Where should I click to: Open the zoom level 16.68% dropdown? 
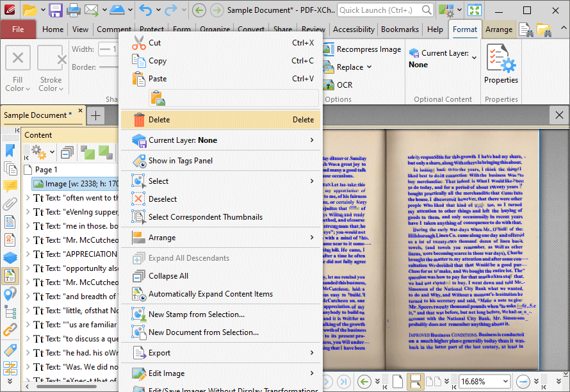tap(506, 382)
